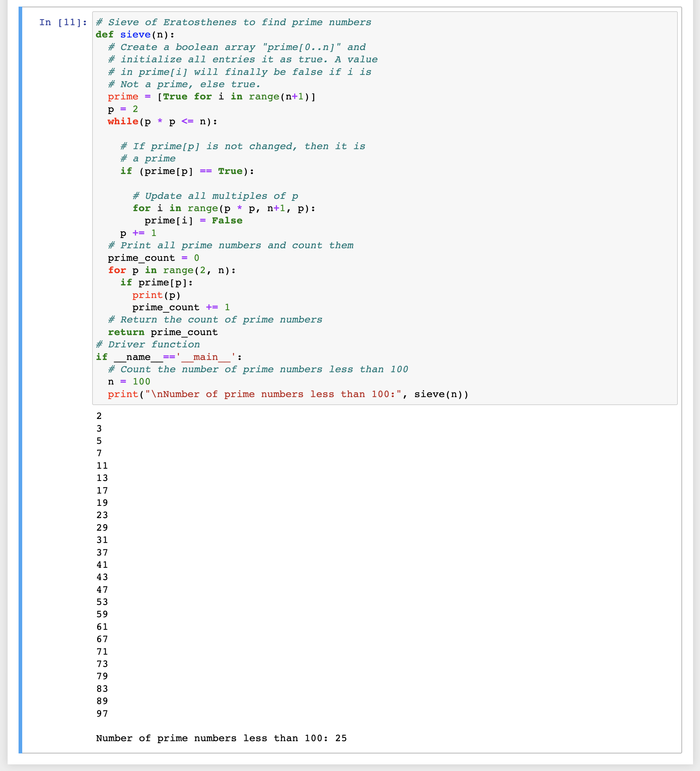Image resolution: width=700 pixels, height=771 pixels.
Task: Click output value 53 in results
Action: [102, 602]
